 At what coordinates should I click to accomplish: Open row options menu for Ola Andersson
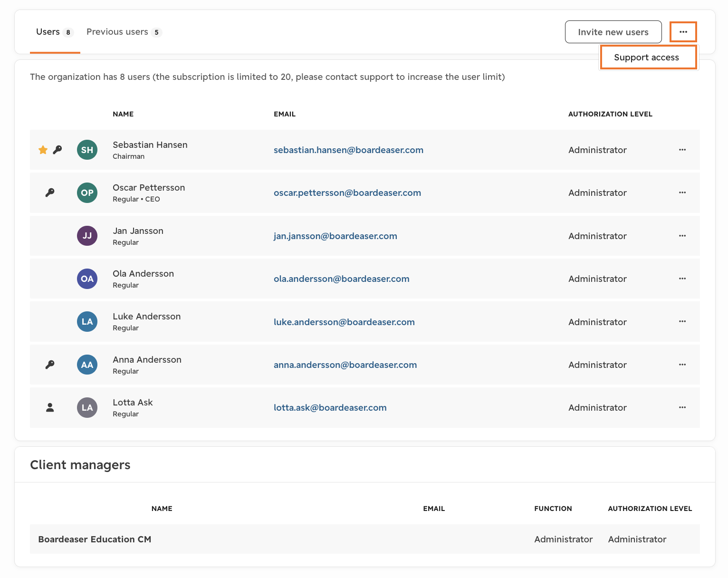(x=682, y=279)
